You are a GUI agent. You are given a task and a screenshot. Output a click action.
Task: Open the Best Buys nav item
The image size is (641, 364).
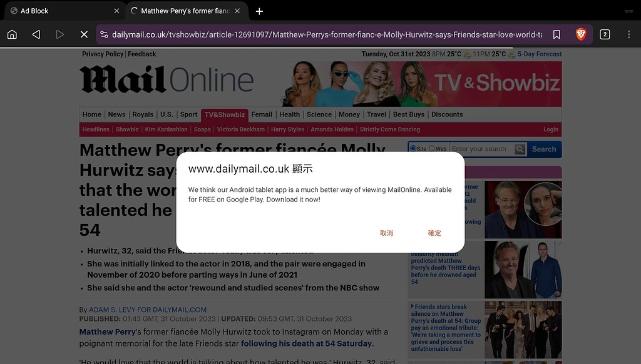point(408,114)
